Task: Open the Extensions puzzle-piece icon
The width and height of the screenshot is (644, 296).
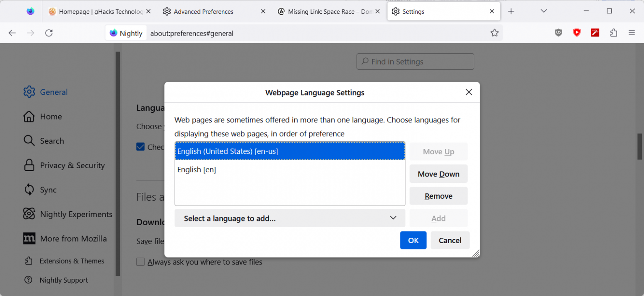Action: [613, 32]
